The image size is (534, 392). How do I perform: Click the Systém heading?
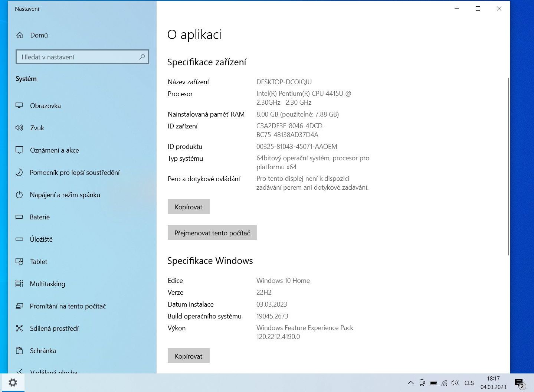click(x=26, y=79)
